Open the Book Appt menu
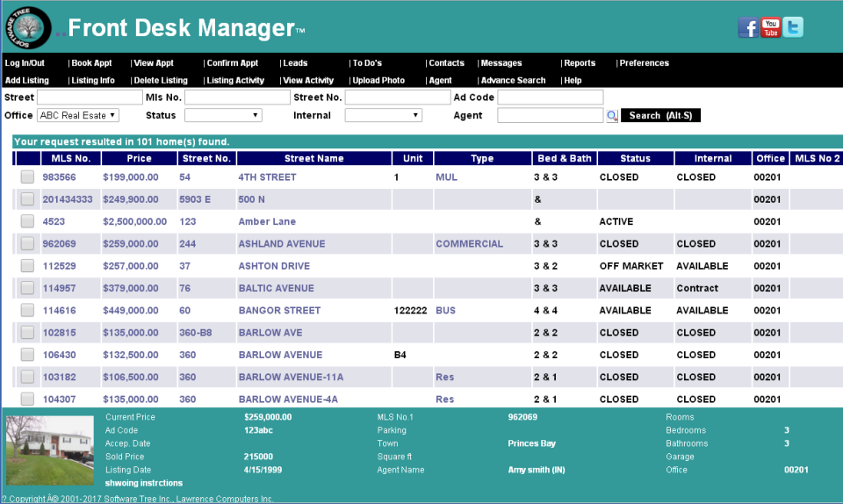843x504 pixels. pyautogui.click(x=91, y=63)
